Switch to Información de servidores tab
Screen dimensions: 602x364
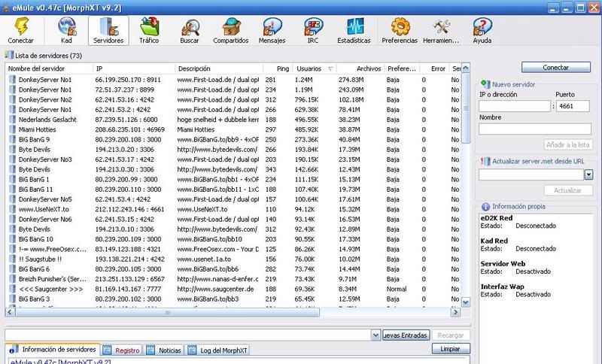(x=53, y=350)
